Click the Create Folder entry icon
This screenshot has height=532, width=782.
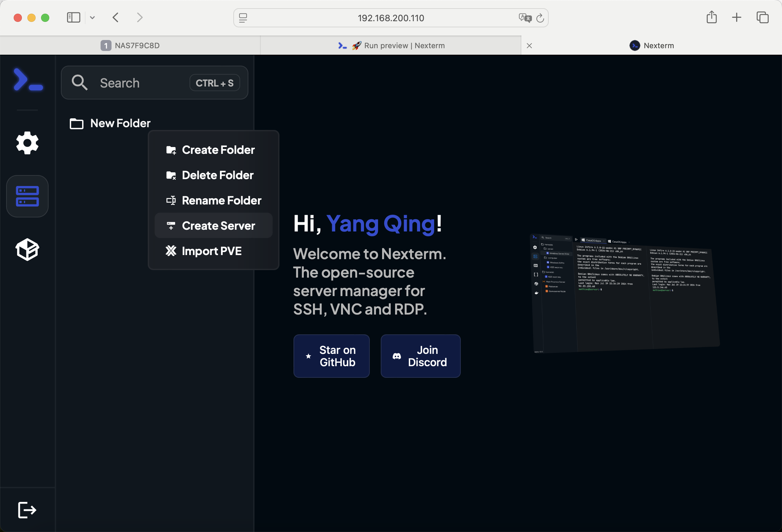(171, 150)
